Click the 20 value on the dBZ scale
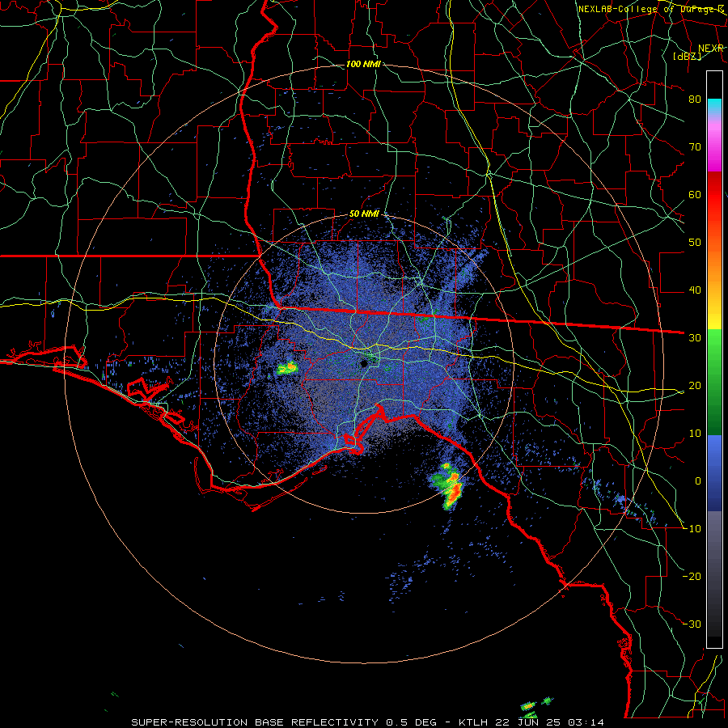This screenshot has height=728, width=728. pos(695,386)
